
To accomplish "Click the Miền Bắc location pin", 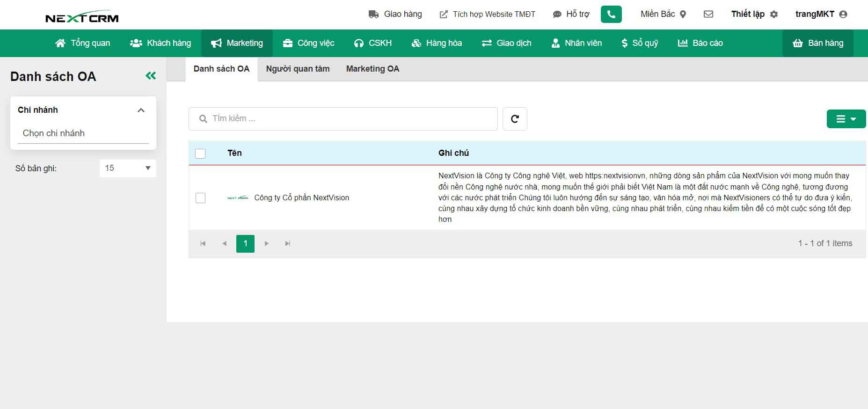I will tap(683, 15).
